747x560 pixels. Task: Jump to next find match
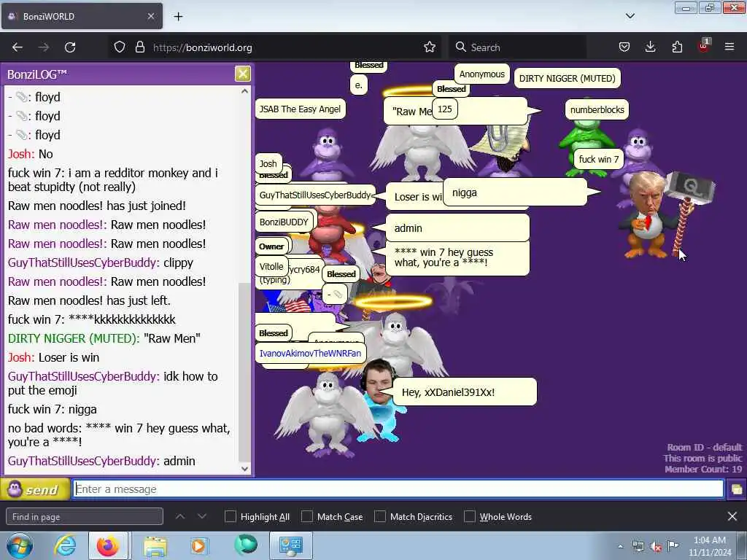click(x=202, y=516)
